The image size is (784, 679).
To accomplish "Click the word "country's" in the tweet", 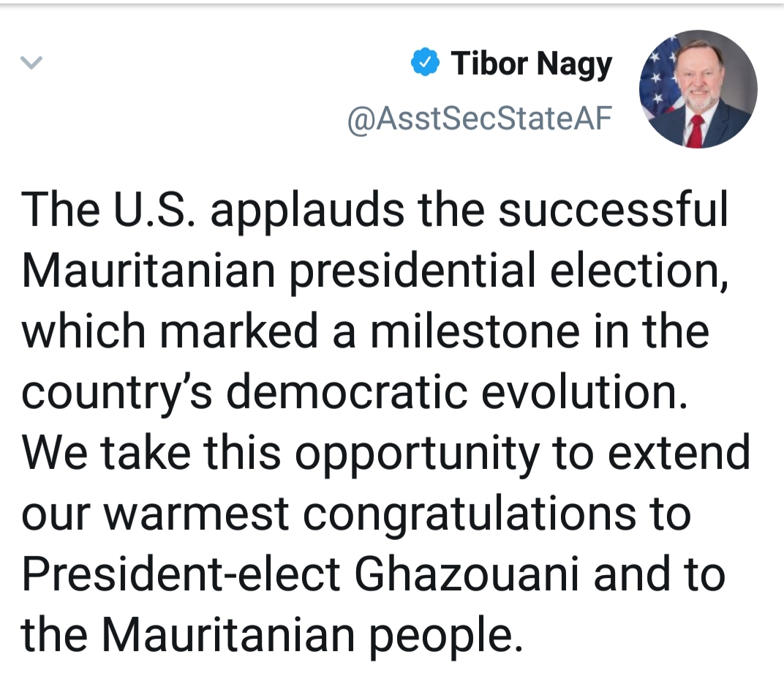I will click(116, 391).
